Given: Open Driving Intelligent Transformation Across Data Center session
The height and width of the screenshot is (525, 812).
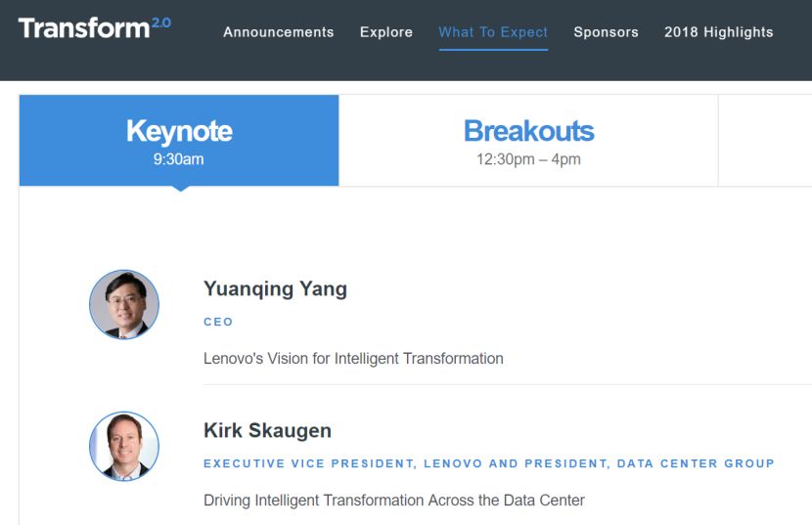Looking at the screenshot, I should [x=393, y=501].
